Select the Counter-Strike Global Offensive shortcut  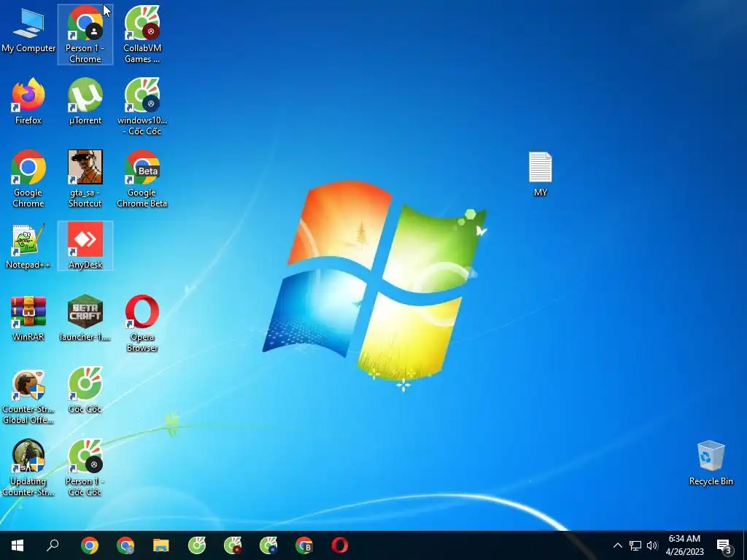point(28,396)
